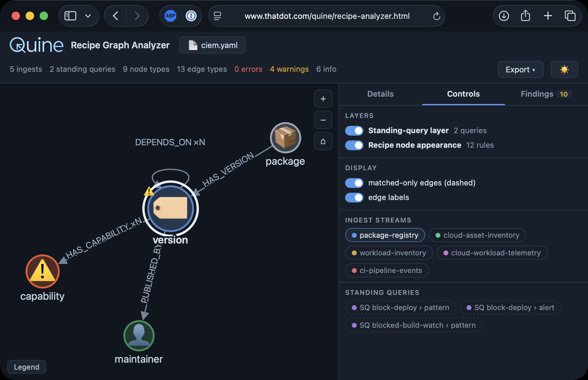
Task: Click the package node box icon
Action: pyautogui.click(x=285, y=138)
